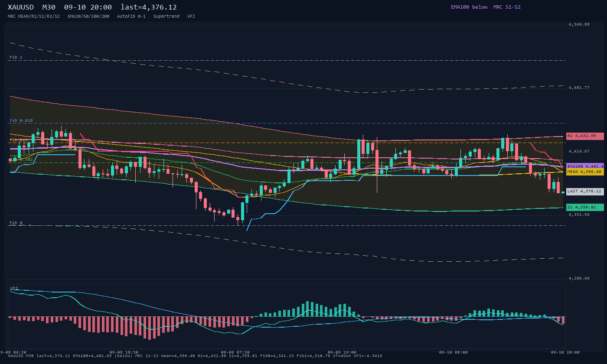Image resolution: width=607 pixels, height=364 pixels.
Task: Click the VFI label inside the lower panel
Action: click(x=14, y=288)
